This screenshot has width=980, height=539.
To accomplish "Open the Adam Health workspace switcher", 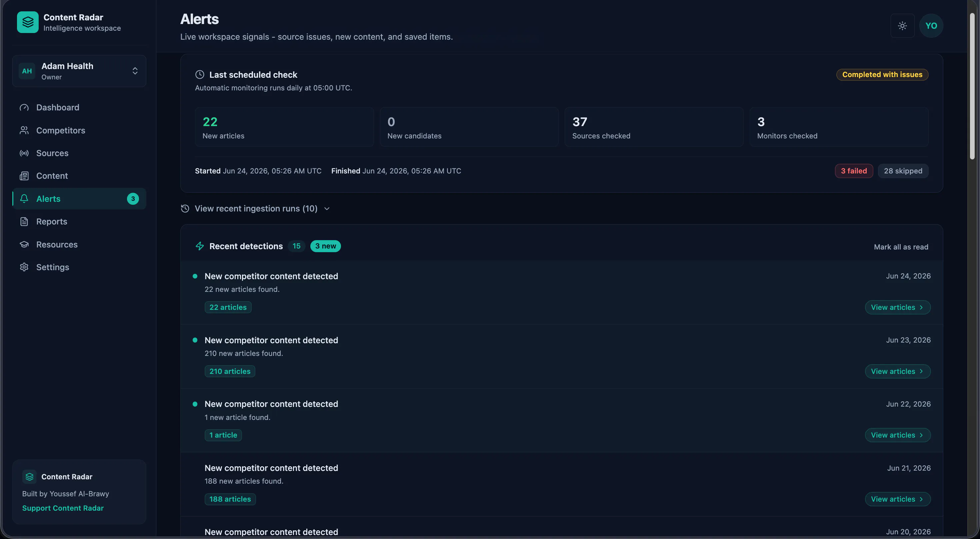I will click(79, 71).
